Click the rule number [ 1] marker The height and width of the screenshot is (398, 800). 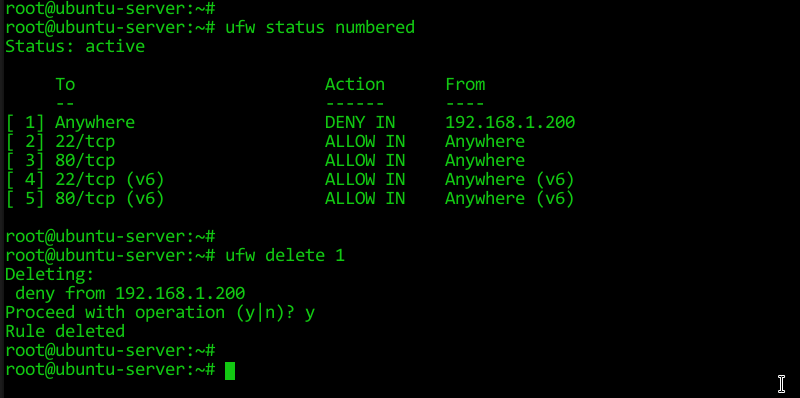point(25,122)
